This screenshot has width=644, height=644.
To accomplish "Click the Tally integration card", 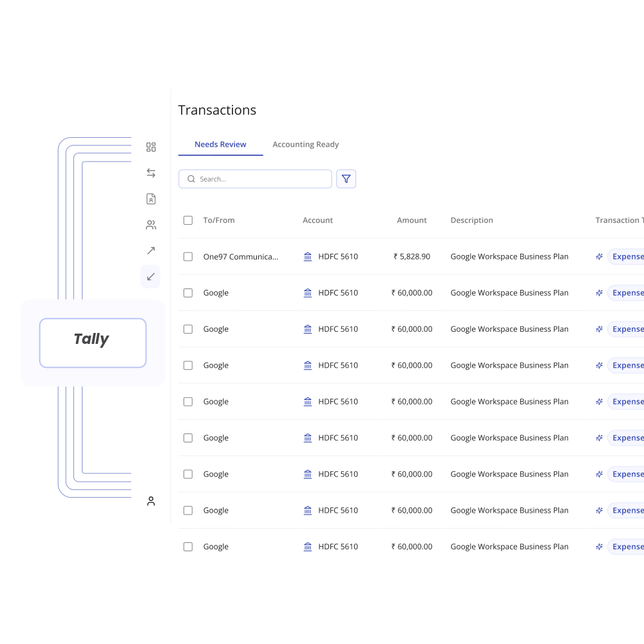I will (x=93, y=343).
